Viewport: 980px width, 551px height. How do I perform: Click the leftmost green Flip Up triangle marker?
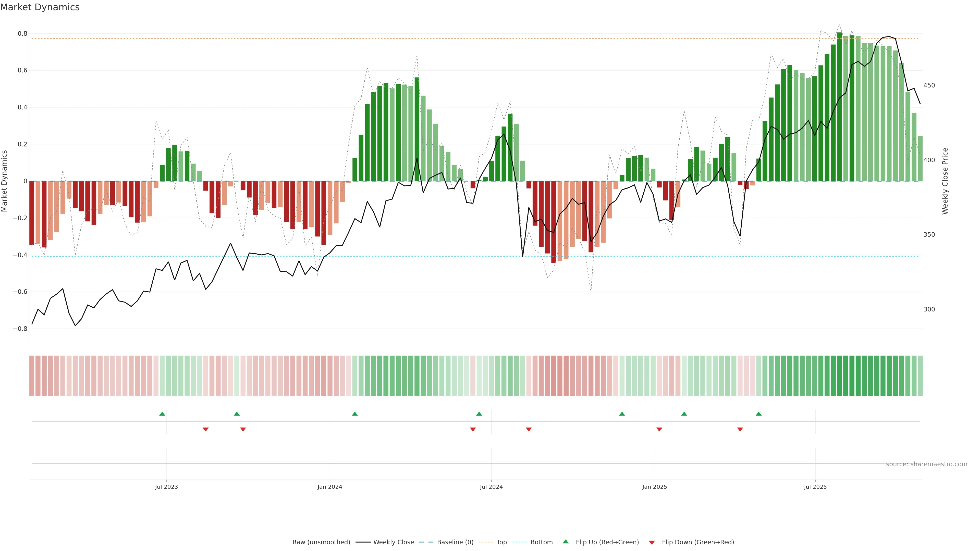tap(162, 414)
